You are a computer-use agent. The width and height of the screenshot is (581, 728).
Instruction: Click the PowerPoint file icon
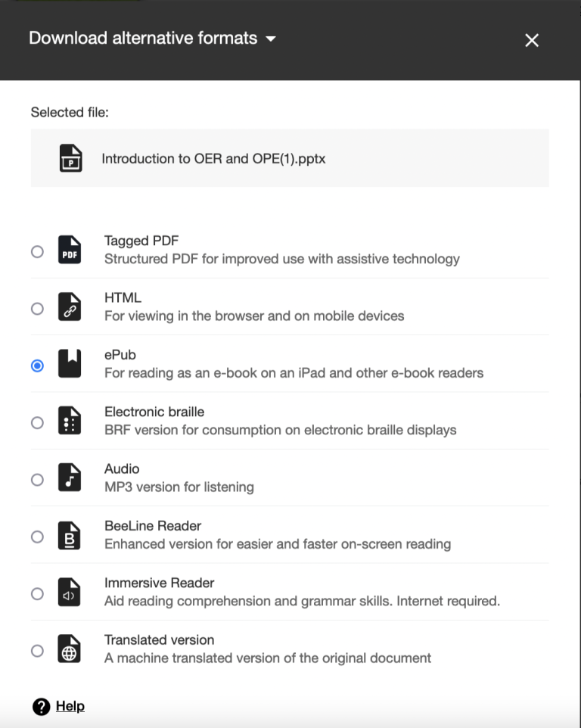coord(69,158)
